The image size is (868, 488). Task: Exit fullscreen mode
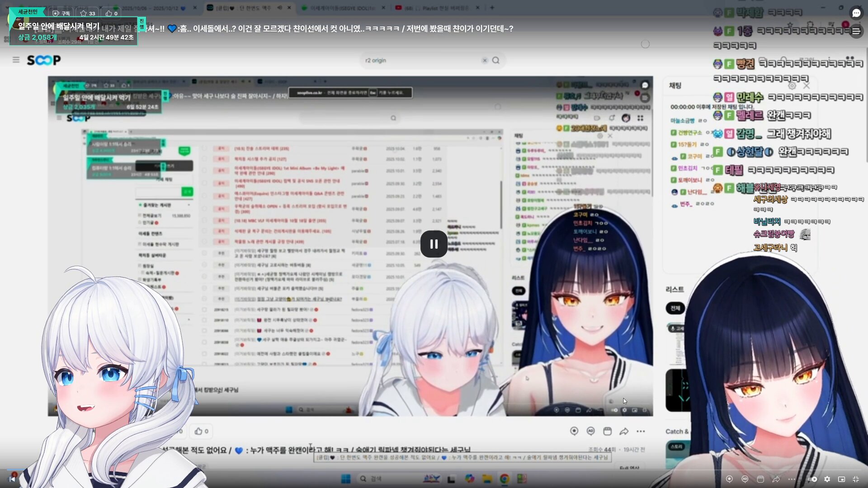pos(856,479)
